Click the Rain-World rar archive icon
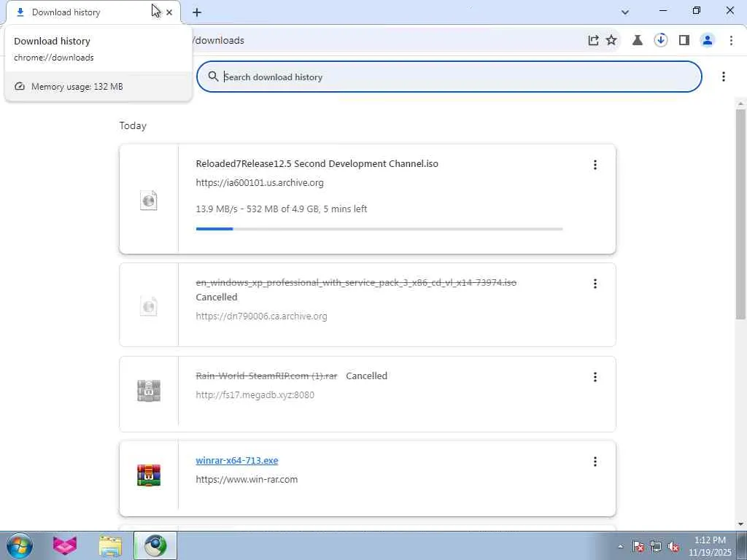 (149, 391)
